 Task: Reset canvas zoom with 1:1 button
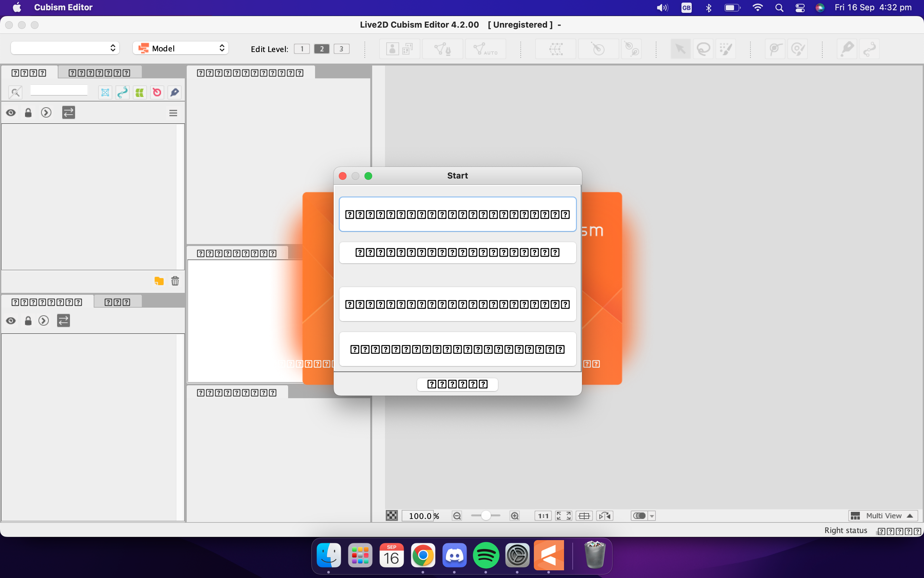543,516
